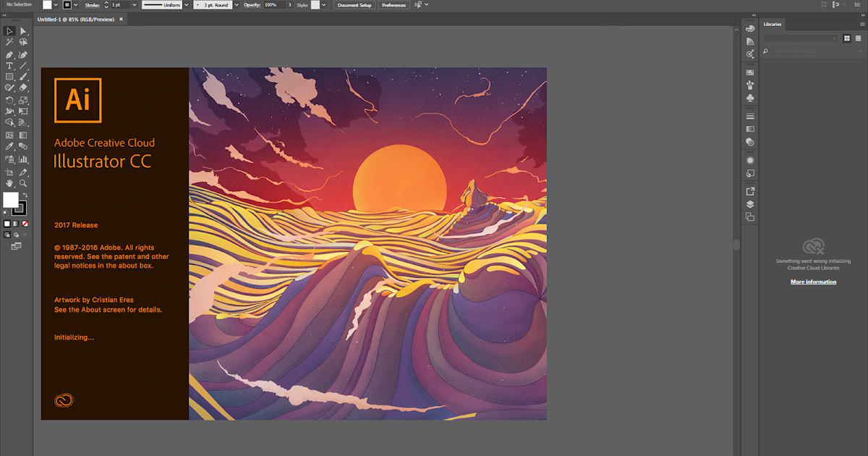Screen dimensions: 868x456
Task: Change screen mode at toolbar bottom
Action: 16,246
